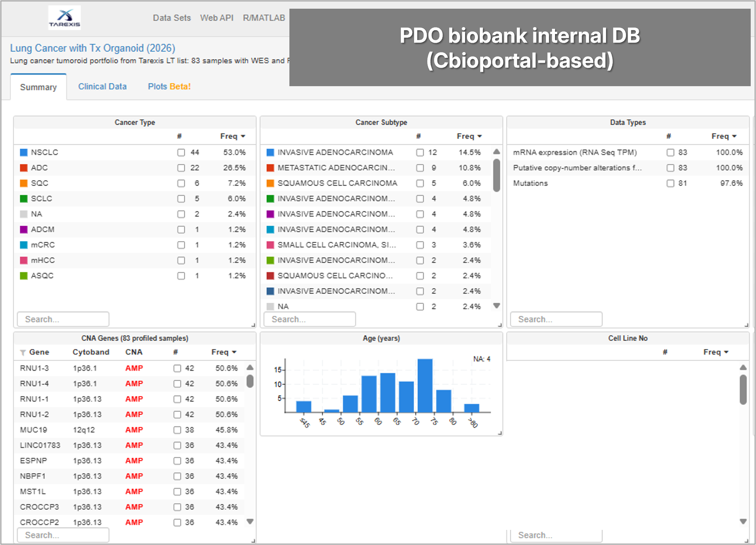Click the Tarexis logo
The image size is (756, 545).
pyautogui.click(x=64, y=17)
